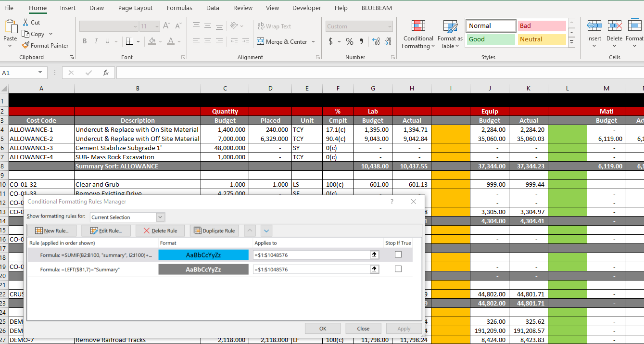Viewport: 644px width, 344px height.
Task: Click OK in the rules manager
Action: (x=323, y=329)
